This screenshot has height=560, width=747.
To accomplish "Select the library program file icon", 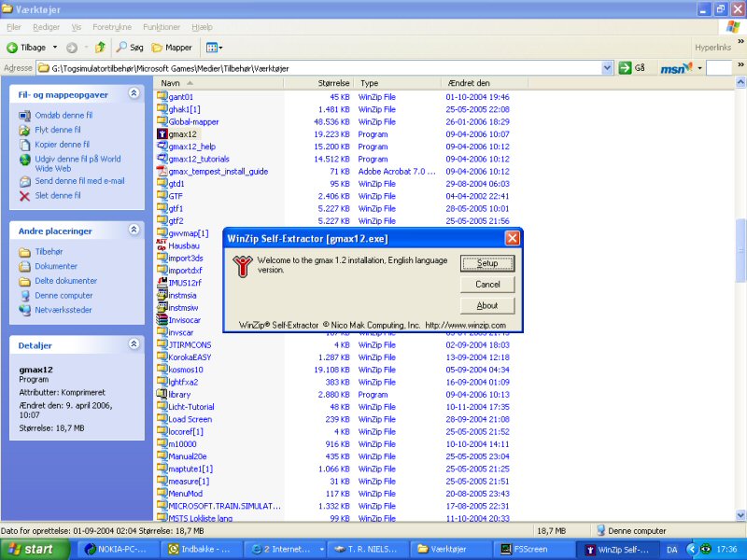I will point(162,394).
